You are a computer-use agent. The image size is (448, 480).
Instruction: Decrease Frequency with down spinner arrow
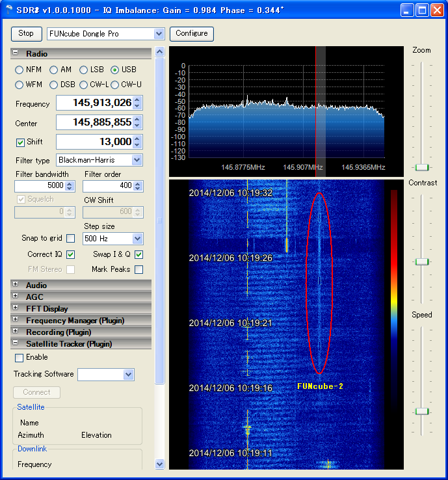[x=137, y=106]
